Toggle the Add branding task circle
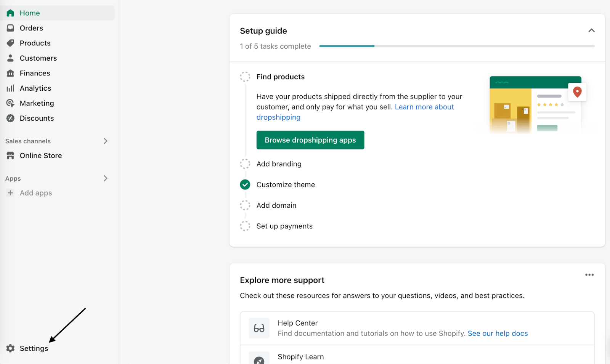This screenshot has height=364, width=610. click(245, 164)
